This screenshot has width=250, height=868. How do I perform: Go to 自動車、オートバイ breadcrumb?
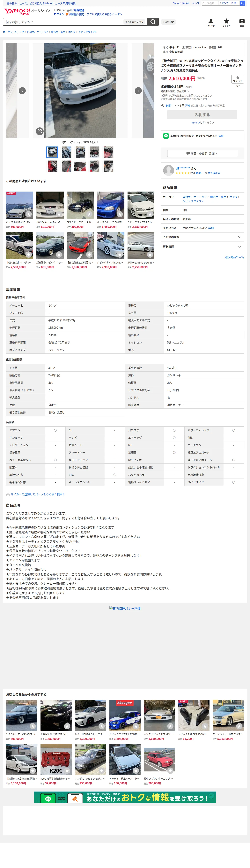[37, 32]
